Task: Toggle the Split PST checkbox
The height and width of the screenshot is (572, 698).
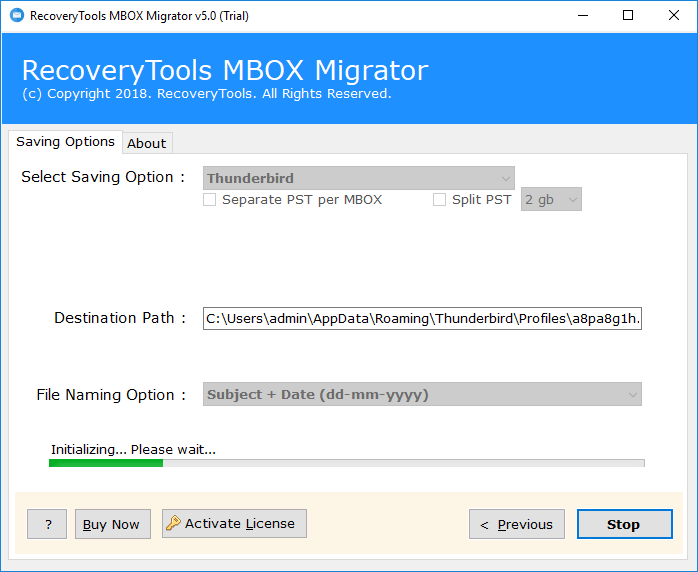Action: tap(439, 199)
